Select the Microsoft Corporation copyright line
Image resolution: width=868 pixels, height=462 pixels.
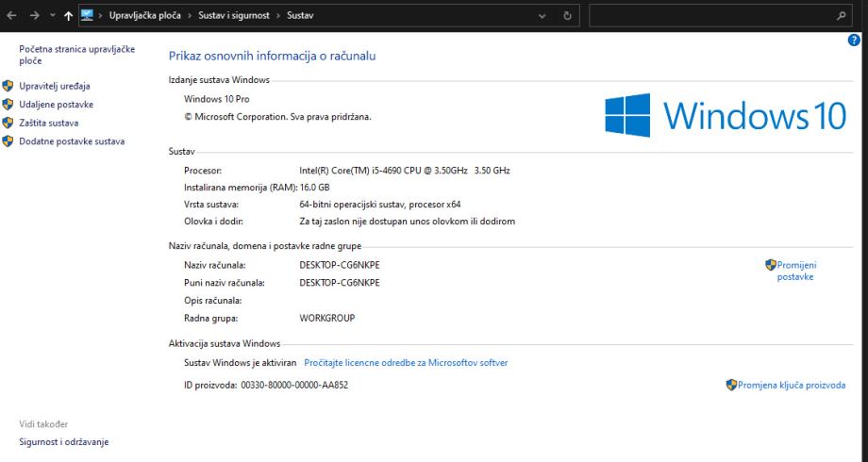pyautogui.click(x=278, y=117)
